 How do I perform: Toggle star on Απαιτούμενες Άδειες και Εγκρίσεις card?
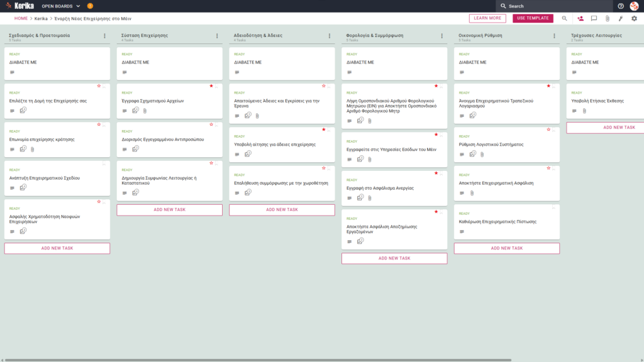point(324,85)
